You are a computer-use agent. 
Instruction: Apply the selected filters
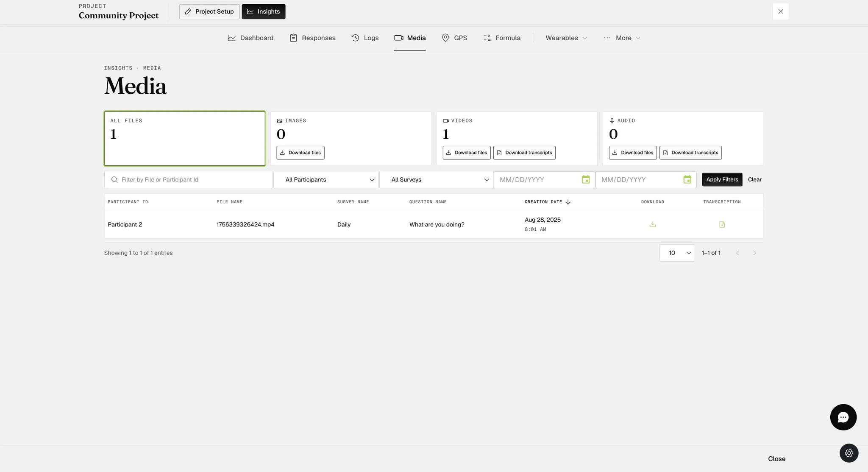click(x=722, y=180)
